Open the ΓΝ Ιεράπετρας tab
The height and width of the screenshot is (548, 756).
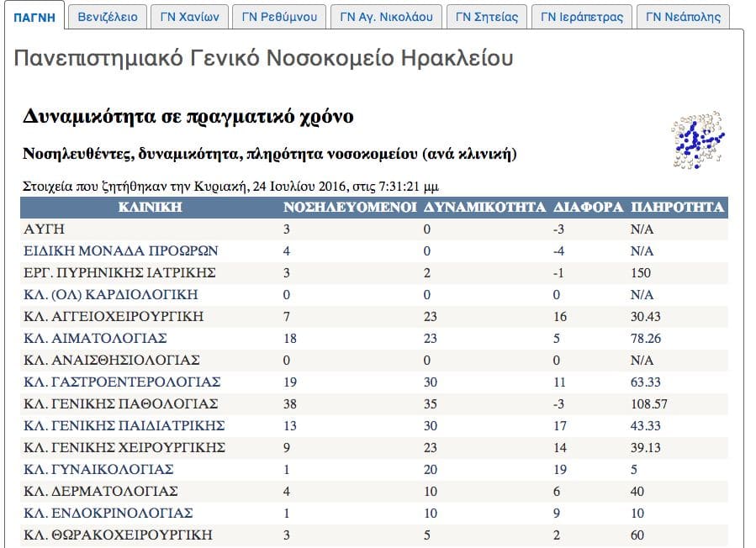coord(582,17)
